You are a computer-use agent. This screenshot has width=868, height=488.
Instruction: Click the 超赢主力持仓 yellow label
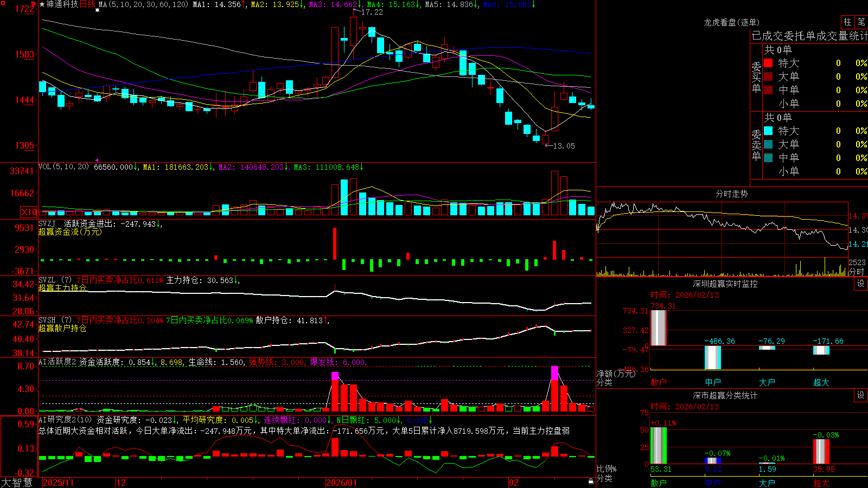[x=62, y=287]
